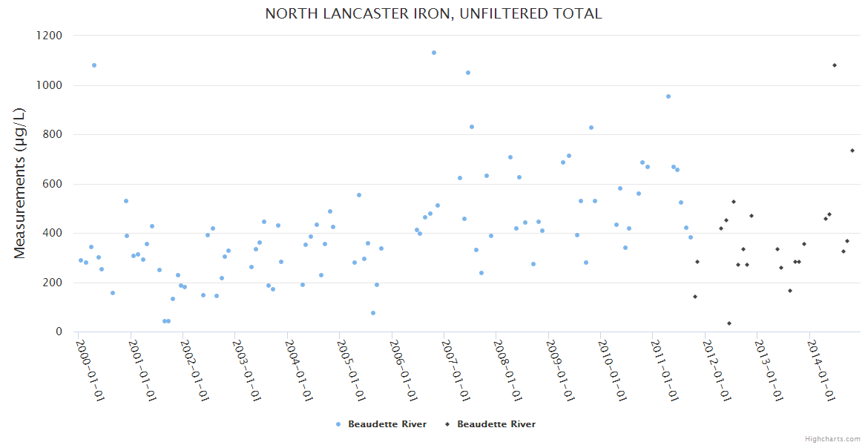868x445 pixels.
Task: Click blue circle marker in the legend
Action: click(x=338, y=424)
